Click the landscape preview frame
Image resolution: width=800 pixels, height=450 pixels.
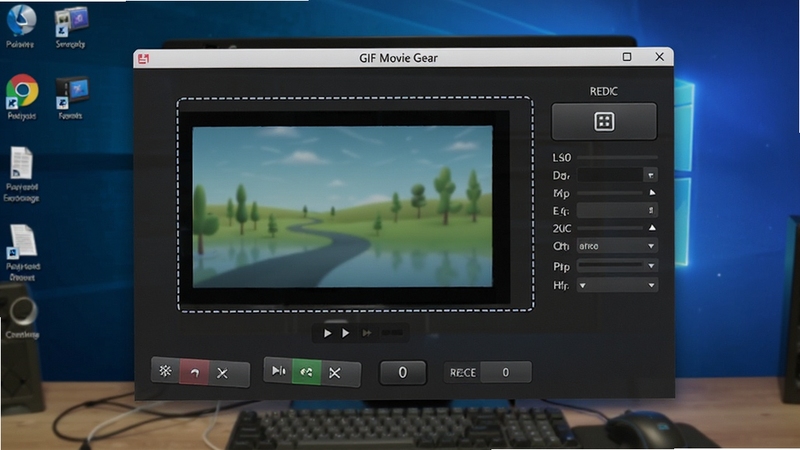pos(342,206)
